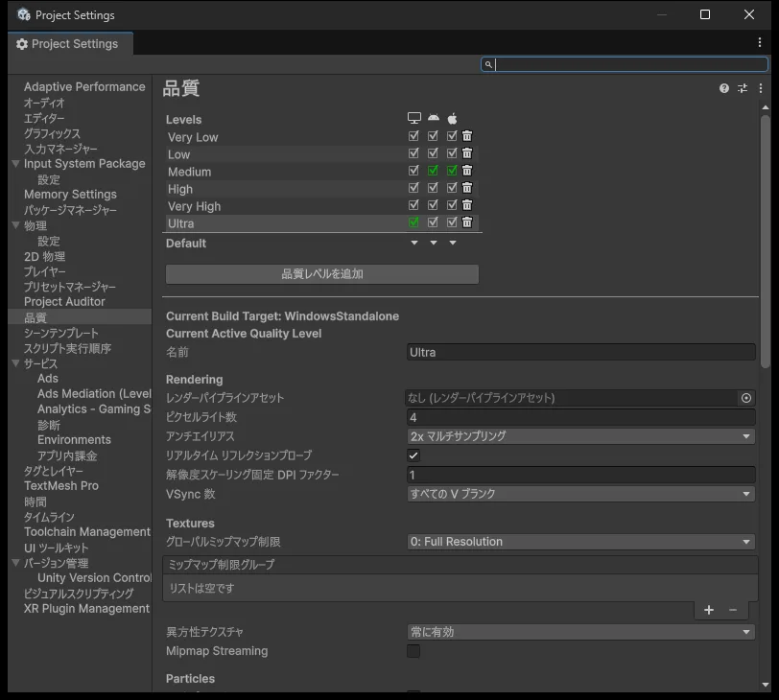Toggle Low for Android platform
This screenshot has width=779, height=700.
[433, 152]
